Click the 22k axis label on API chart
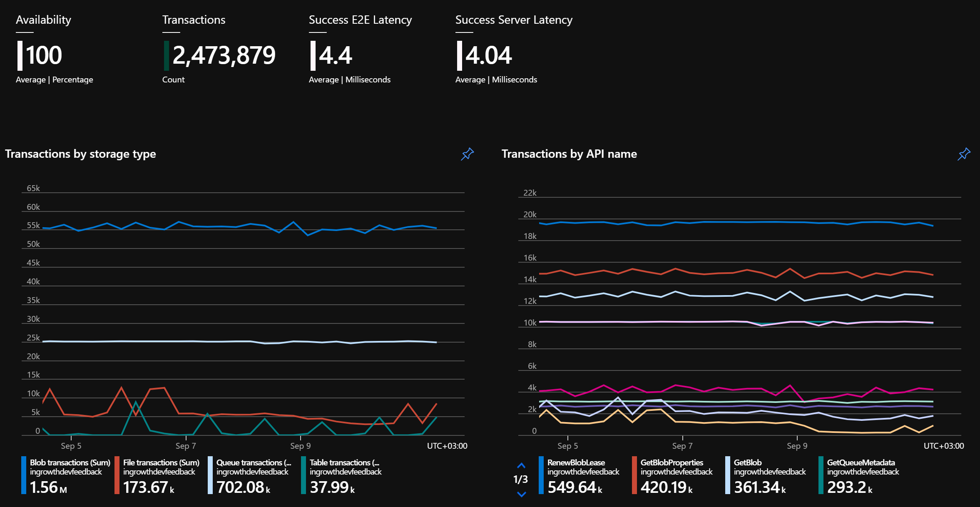This screenshot has width=980, height=507. 530,193
